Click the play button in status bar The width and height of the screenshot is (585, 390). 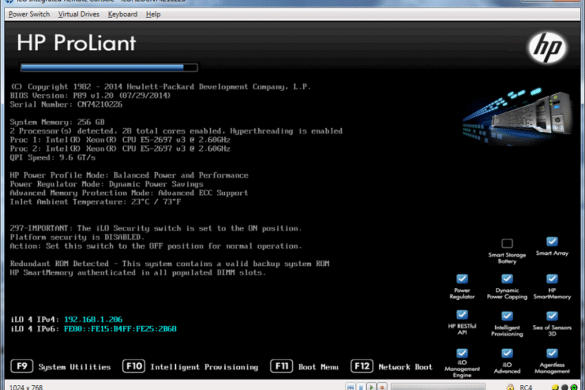tap(371, 387)
